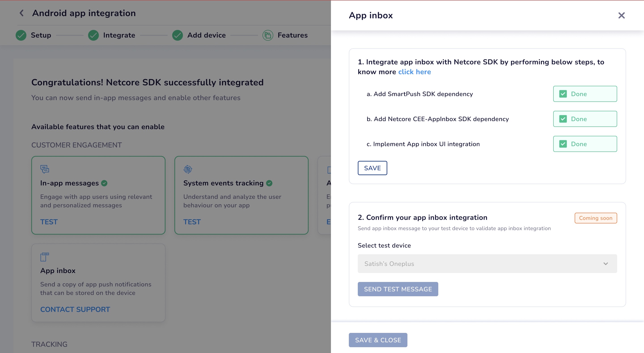Expand the Select test device dropdown
The width and height of the screenshot is (644, 353).
pyautogui.click(x=487, y=263)
